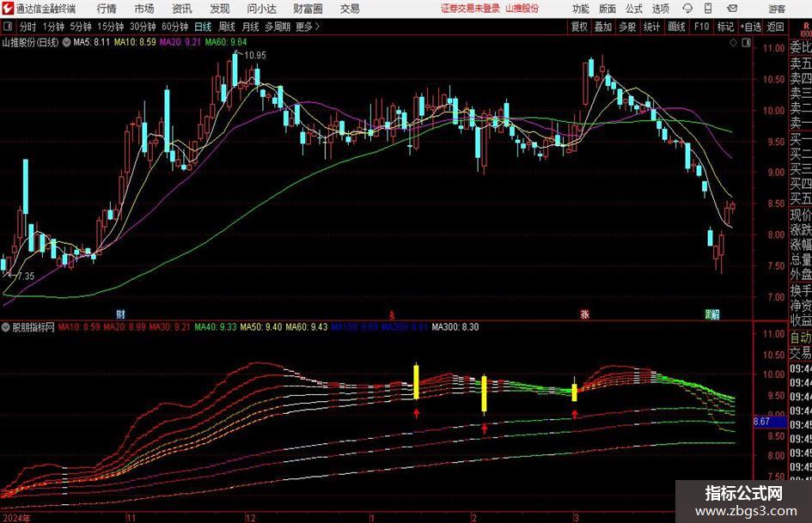Click the 叠加 overlay button

pos(603,27)
